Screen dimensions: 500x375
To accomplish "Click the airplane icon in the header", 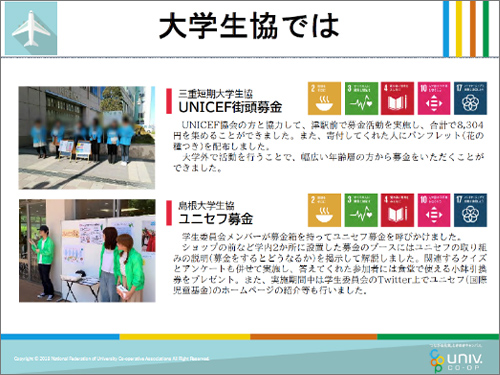I will click(x=31, y=28).
